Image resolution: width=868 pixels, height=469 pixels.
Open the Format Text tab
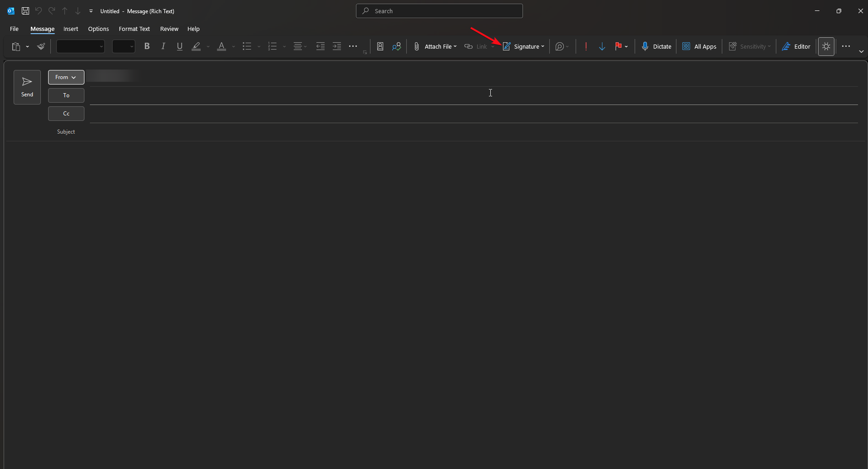coord(134,29)
